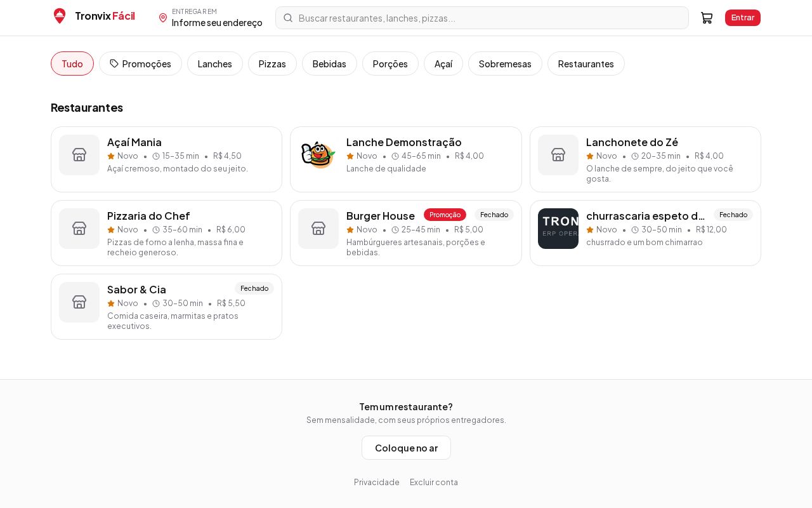
Task: Click the churrascaria Tronvix dark logo thumbnail
Action: point(558,229)
